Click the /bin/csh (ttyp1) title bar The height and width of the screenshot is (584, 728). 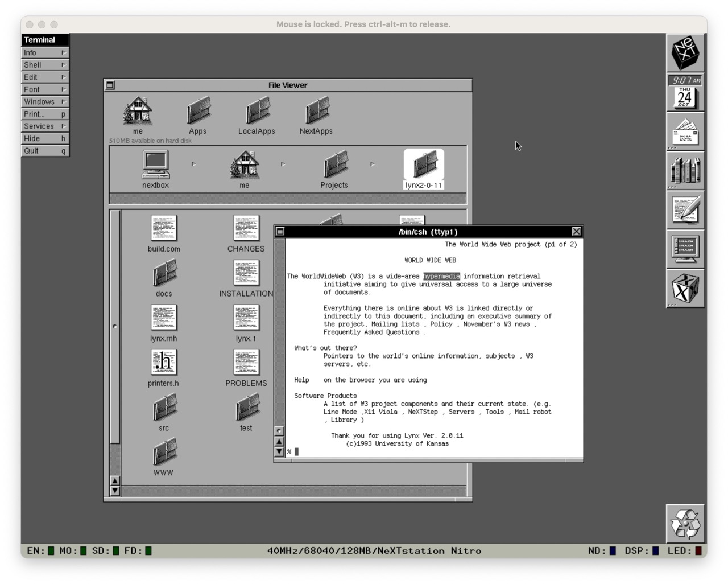pos(428,232)
